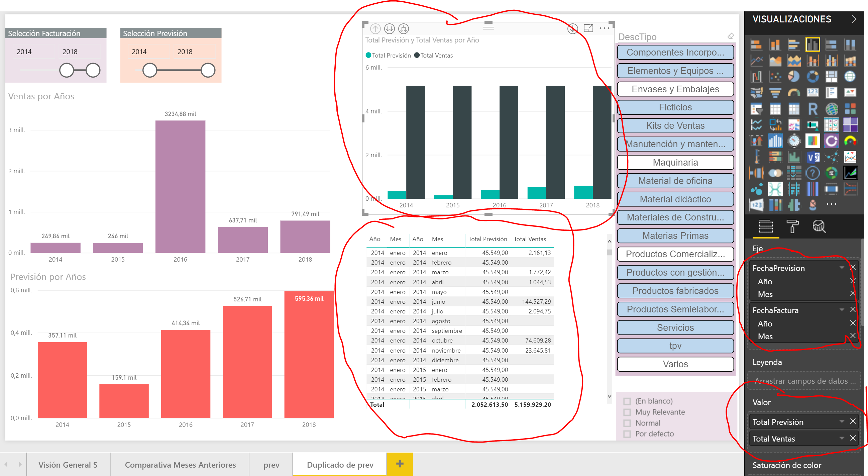Choose the R script visual icon

pyautogui.click(x=812, y=109)
